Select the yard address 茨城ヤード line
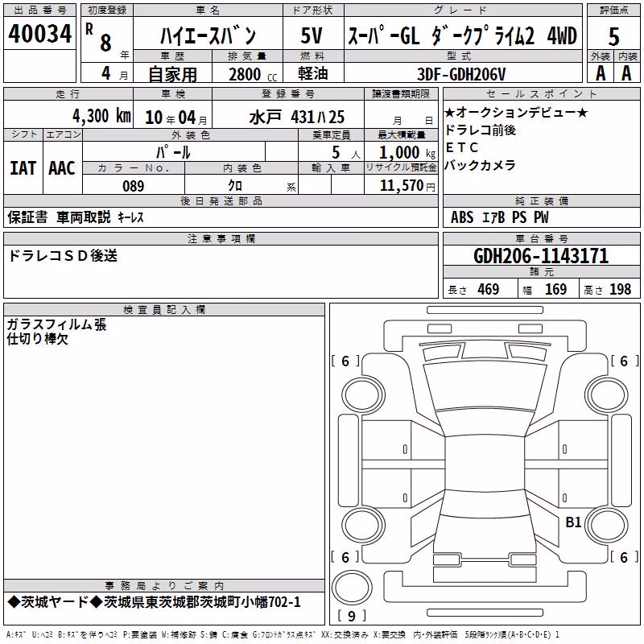Viewport: 644px width, 644px height. [x=154, y=602]
